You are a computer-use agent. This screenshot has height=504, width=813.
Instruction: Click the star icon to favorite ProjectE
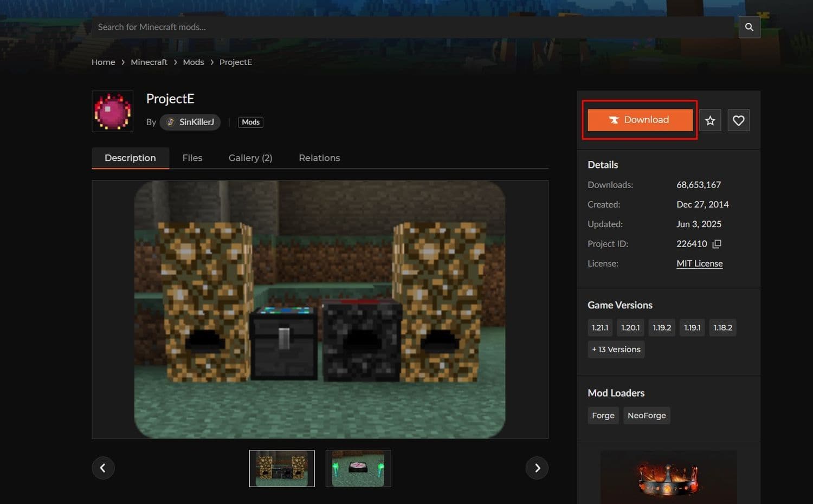(x=710, y=120)
